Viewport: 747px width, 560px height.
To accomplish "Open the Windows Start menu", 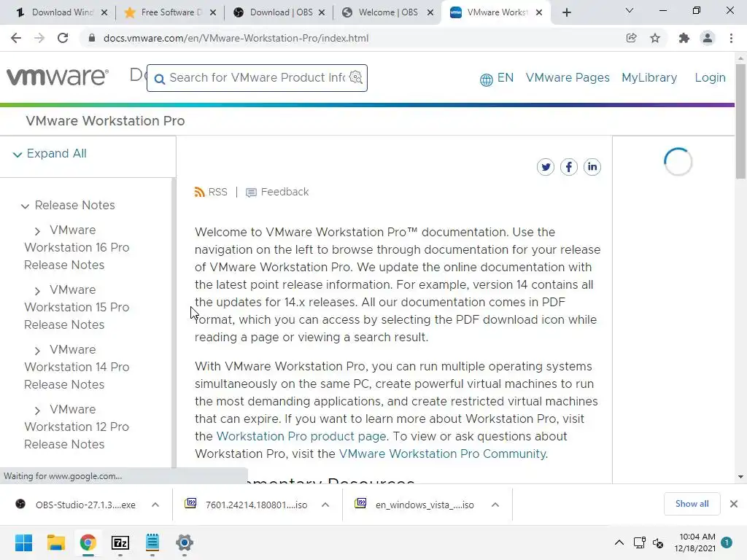I will 23,542.
